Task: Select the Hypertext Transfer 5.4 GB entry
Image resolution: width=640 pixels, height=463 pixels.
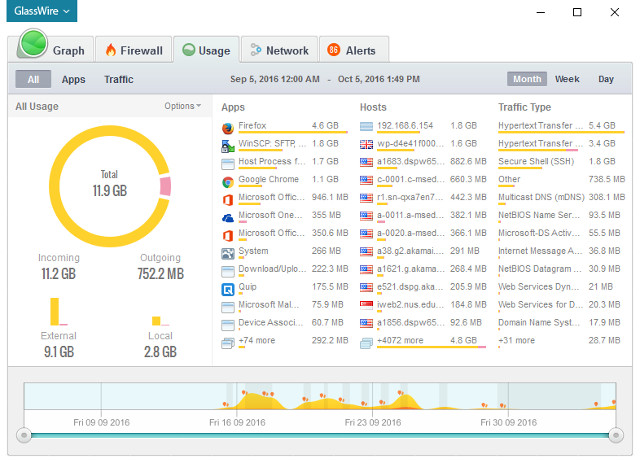Action: [x=562, y=127]
